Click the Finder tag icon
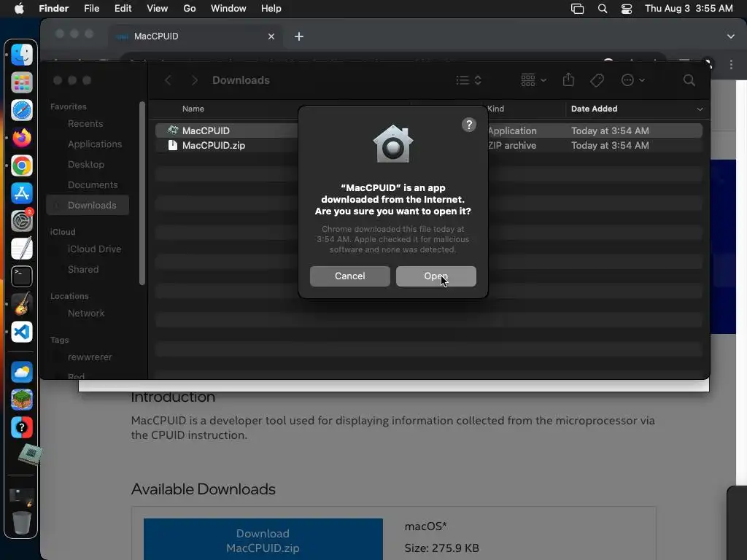The height and width of the screenshot is (560, 747). click(597, 80)
